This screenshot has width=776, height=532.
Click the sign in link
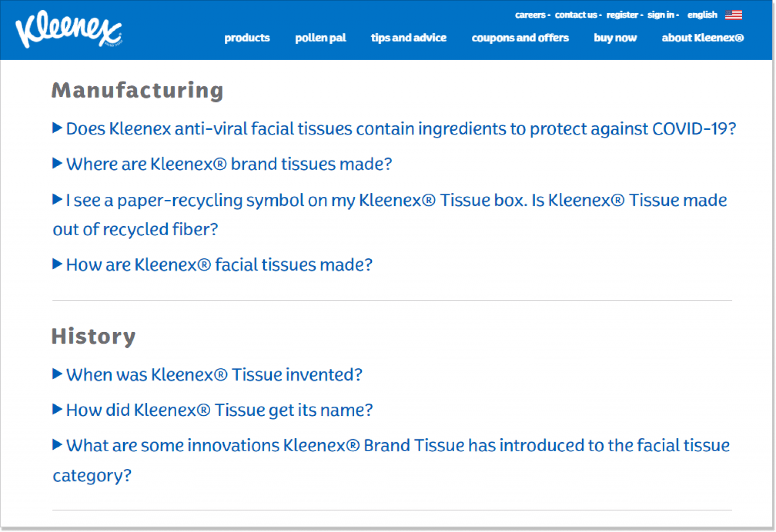pos(661,15)
